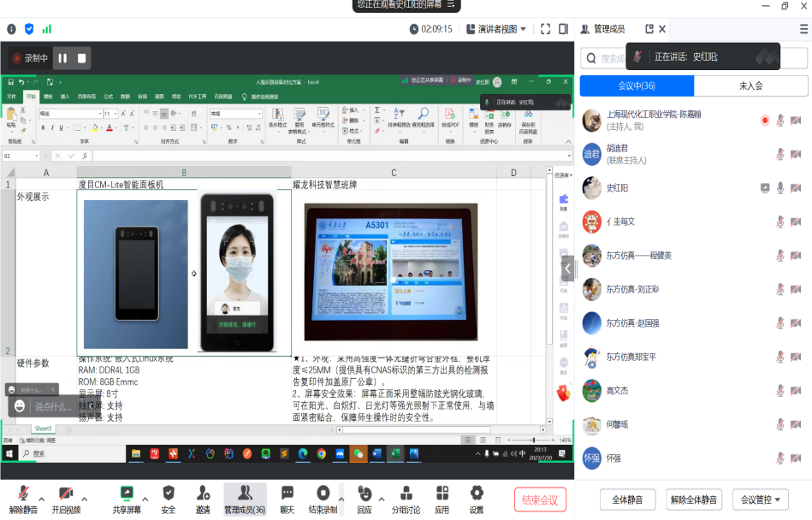The image size is (812, 520).
Task: Expand the 演讲者视图 view dropdown
Action: pos(496,29)
